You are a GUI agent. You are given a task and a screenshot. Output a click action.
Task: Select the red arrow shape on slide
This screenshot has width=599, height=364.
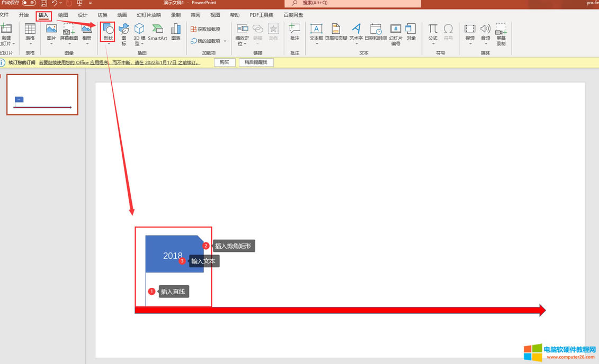(339, 310)
